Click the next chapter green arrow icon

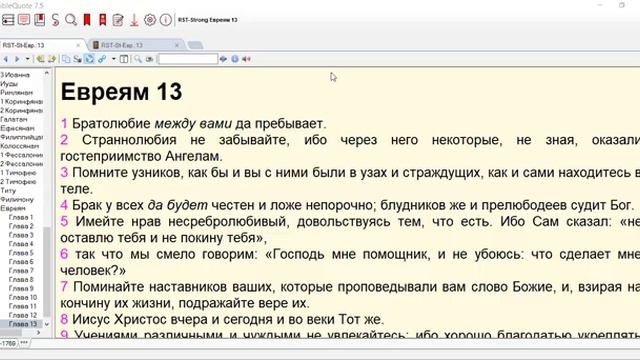52,59
